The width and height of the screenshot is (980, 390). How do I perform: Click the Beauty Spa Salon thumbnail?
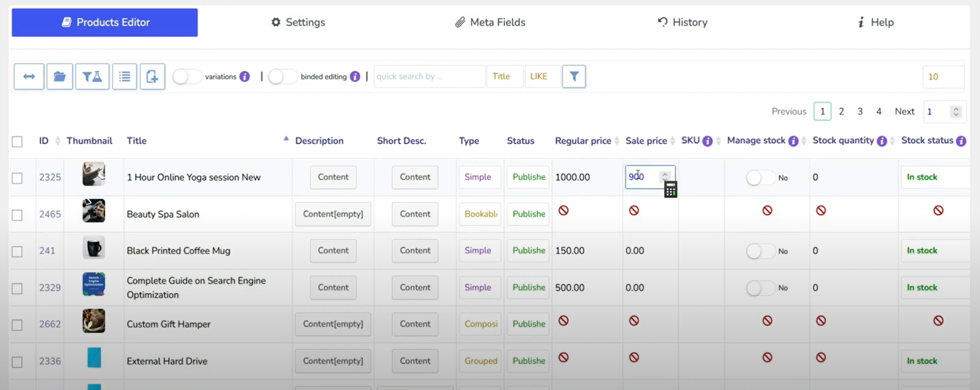[94, 211]
